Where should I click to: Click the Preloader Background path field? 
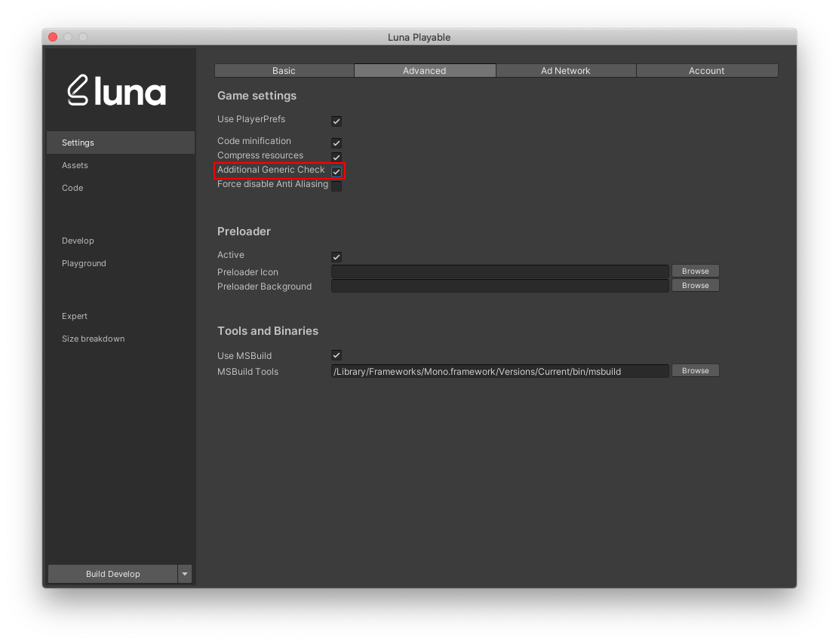(500, 286)
